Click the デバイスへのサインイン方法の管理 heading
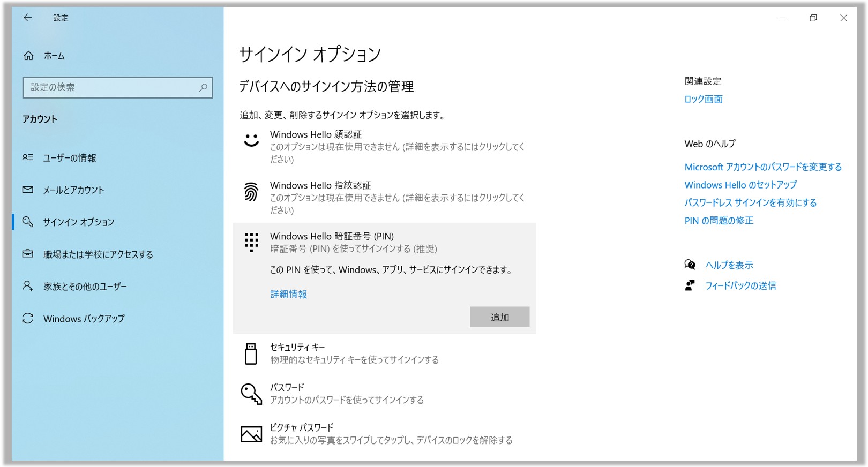Screen dimensions: 868x467 click(x=326, y=87)
